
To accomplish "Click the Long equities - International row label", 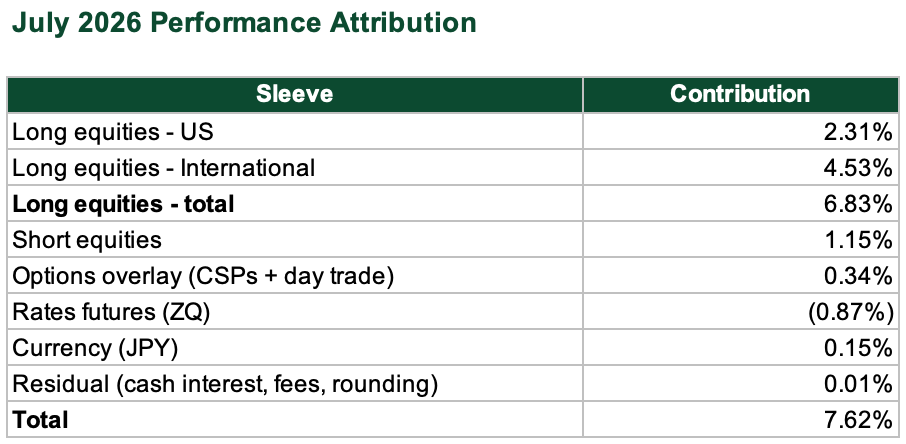I will tap(164, 168).
